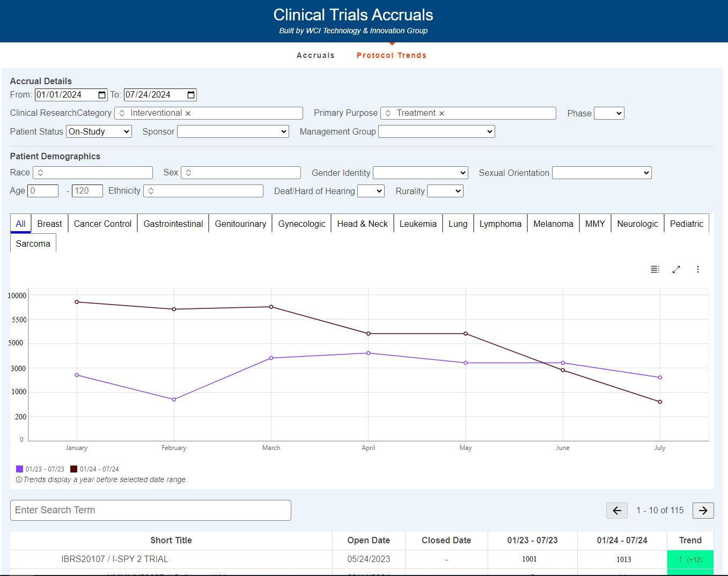Sort by the 01/23 - 07/23 column header

click(533, 540)
